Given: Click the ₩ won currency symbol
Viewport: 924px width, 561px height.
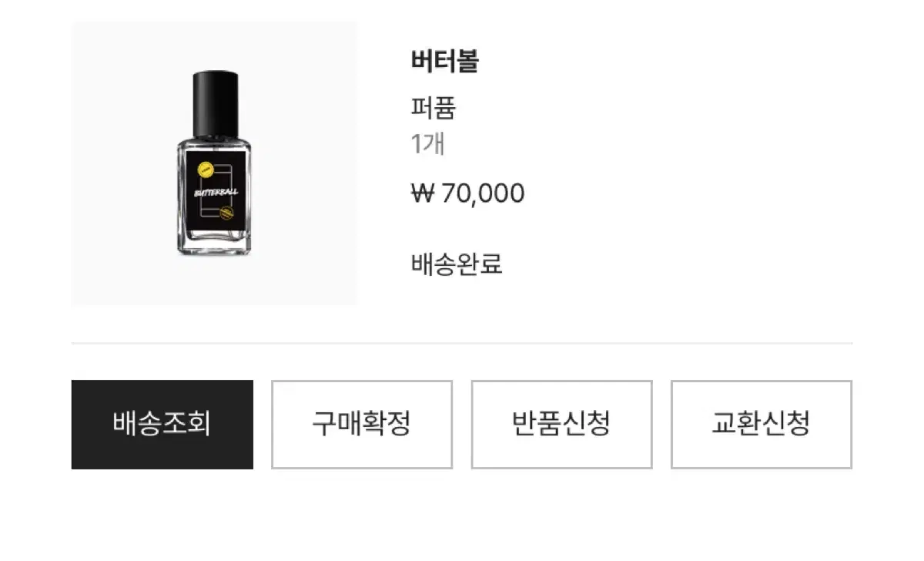Looking at the screenshot, I should coord(423,193).
